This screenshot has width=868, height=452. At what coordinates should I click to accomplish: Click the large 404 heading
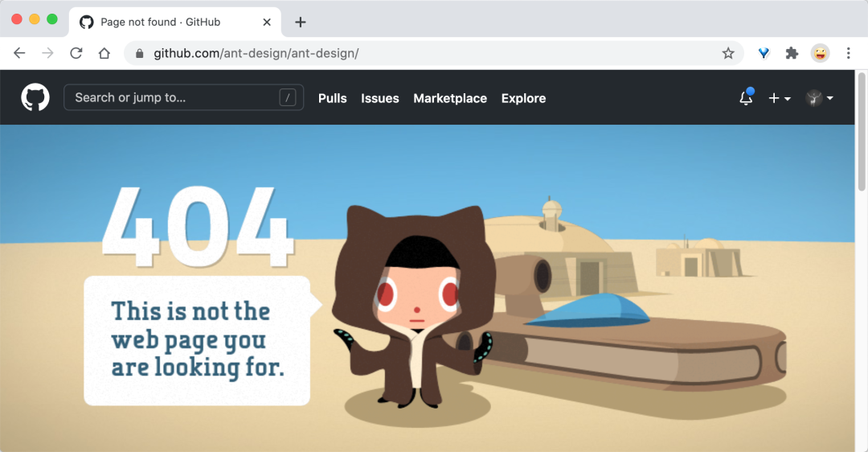198,227
